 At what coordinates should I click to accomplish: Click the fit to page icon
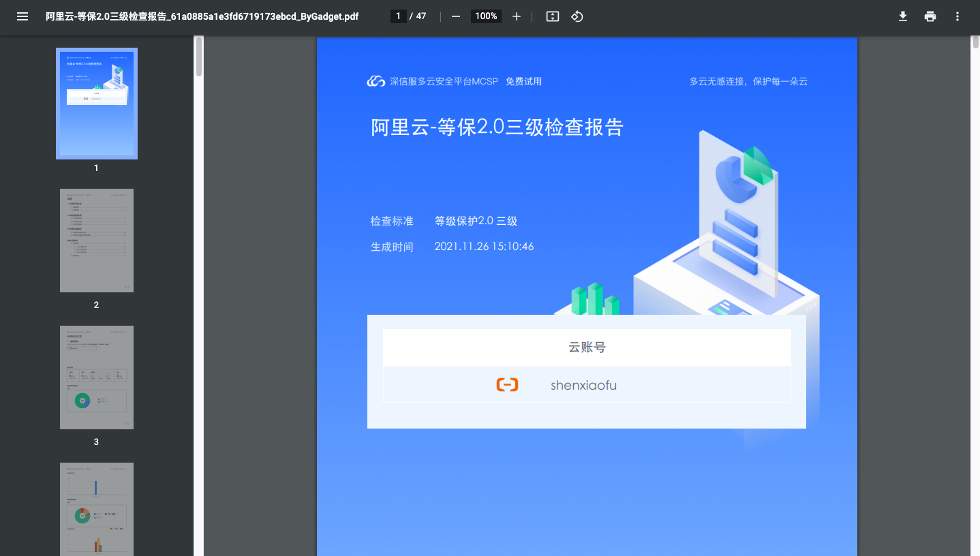553,16
